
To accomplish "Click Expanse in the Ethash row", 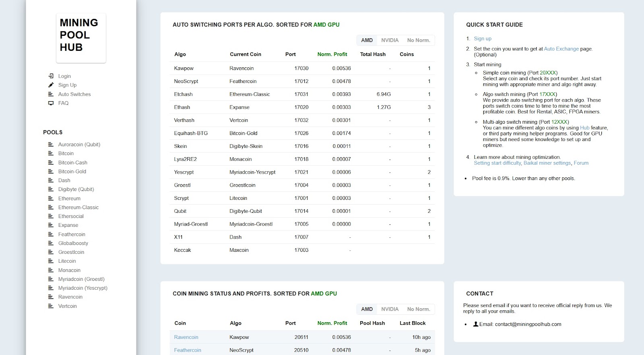I will (x=239, y=107).
